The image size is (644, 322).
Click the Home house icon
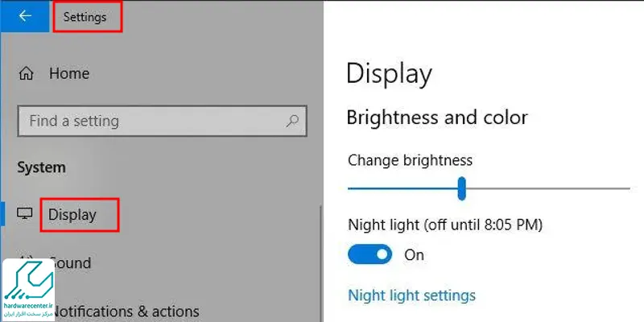[x=27, y=74]
